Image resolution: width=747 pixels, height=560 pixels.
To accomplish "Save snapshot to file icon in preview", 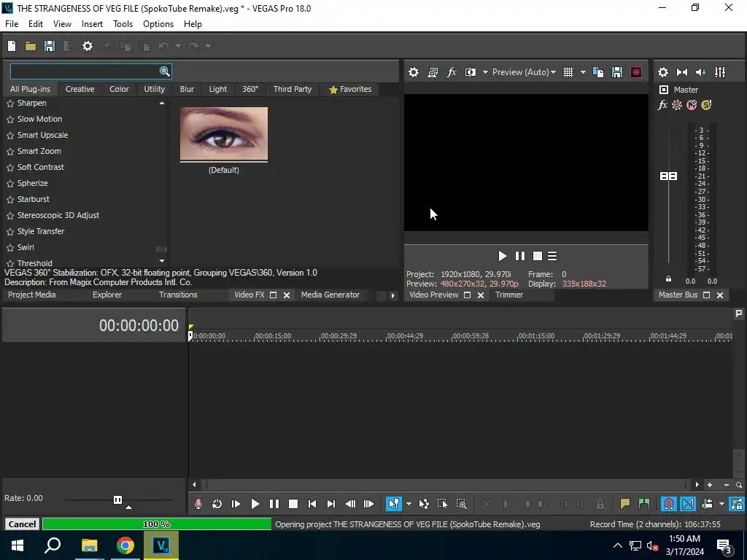I will pyautogui.click(x=617, y=72).
